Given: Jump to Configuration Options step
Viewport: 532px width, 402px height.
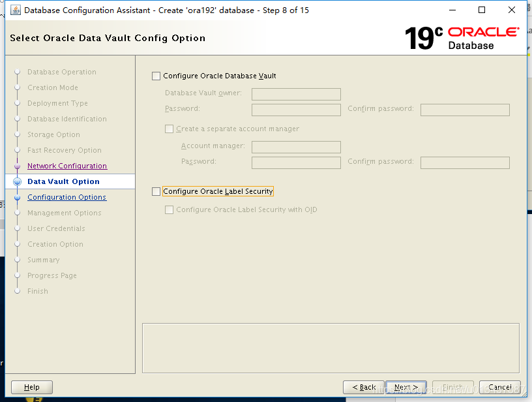Looking at the screenshot, I should tap(67, 197).
